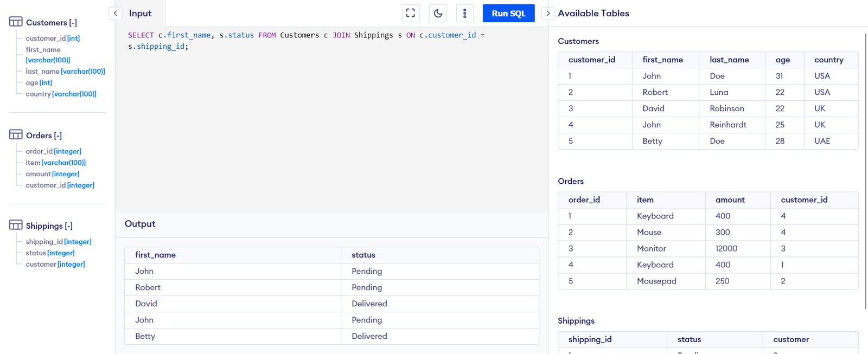Click UAE in the Customers table
Image resolution: width=868 pixels, height=354 pixels.
822,141
